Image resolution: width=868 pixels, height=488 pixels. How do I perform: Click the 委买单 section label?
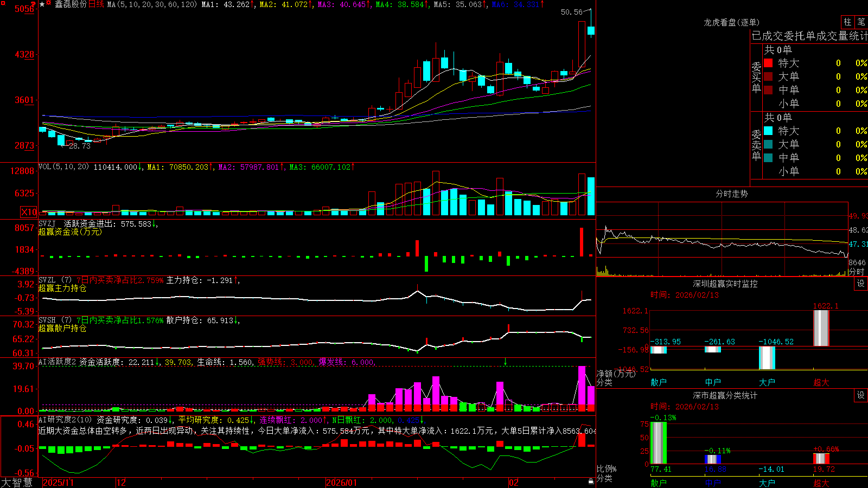[756, 78]
